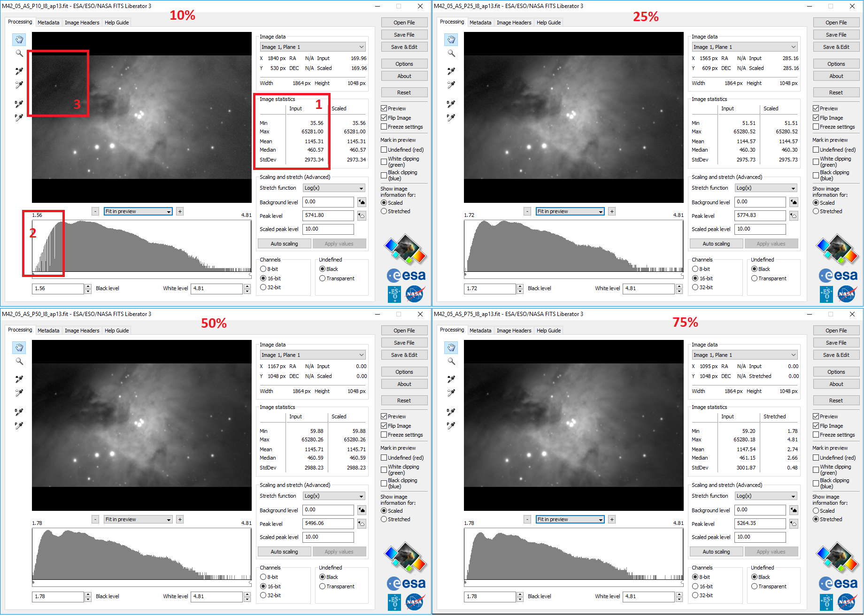Screen dimensions: 864x616
Task: Choose Transparent undefined option in P50 window
Action: (x=323, y=586)
